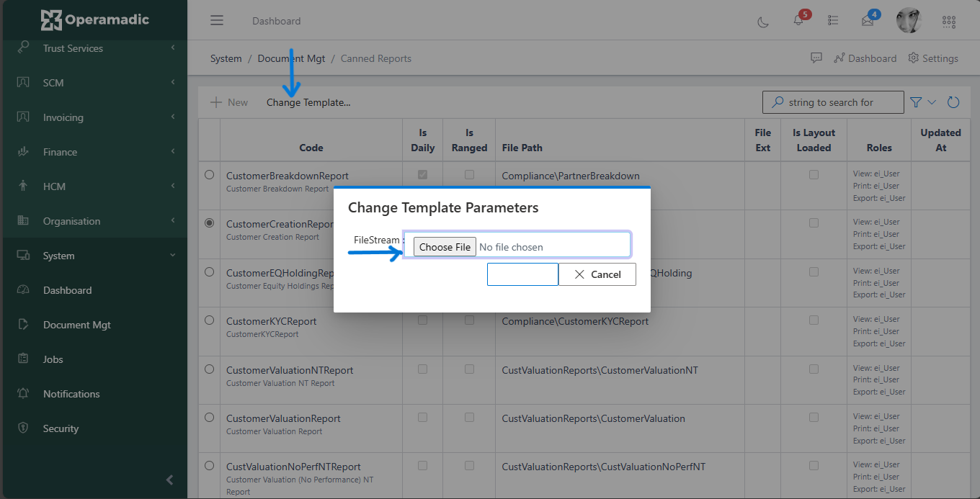Select CustValuationNoPerfNTReport radio button
Viewport: 980px width, 499px height.
[210, 465]
